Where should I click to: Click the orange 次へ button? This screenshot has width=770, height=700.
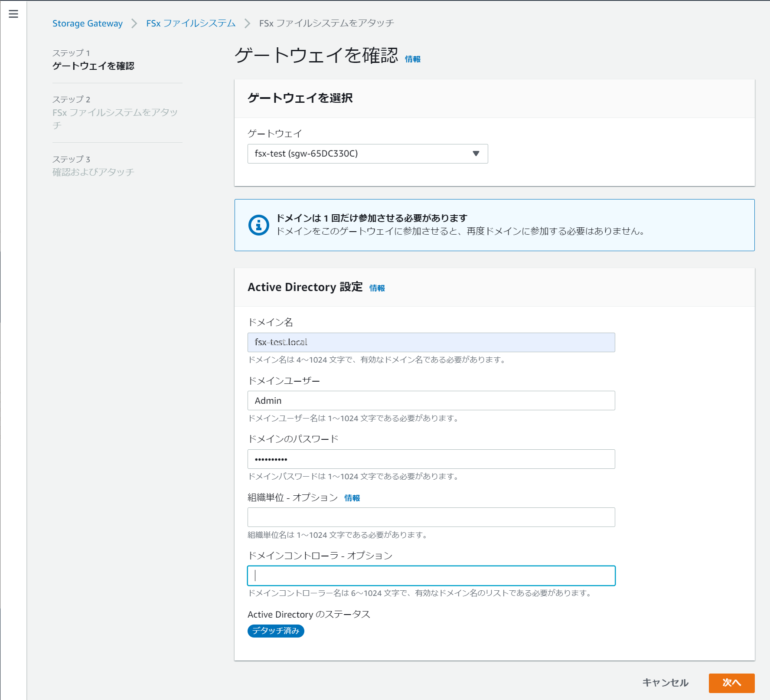[731, 683]
